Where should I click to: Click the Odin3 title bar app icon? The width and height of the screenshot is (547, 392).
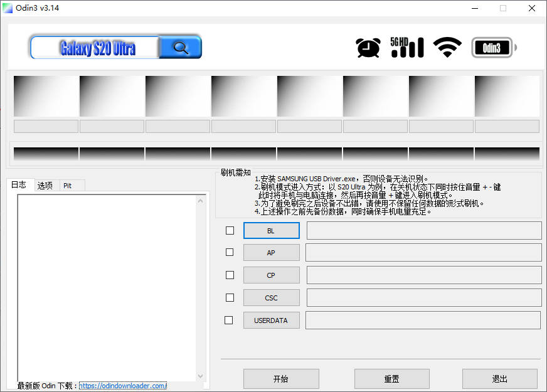(x=8, y=8)
